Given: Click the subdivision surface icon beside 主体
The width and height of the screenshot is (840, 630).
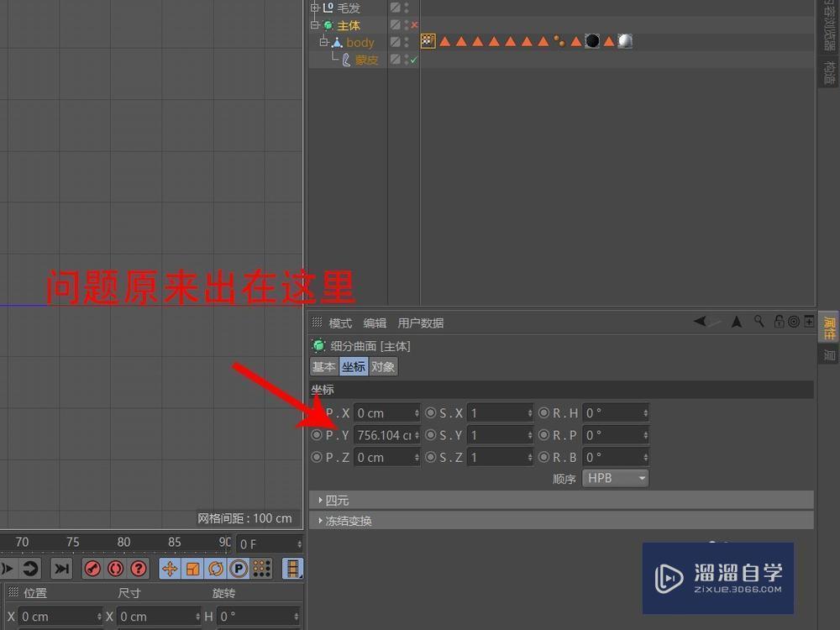Looking at the screenshot, I should tap(327, 25).
